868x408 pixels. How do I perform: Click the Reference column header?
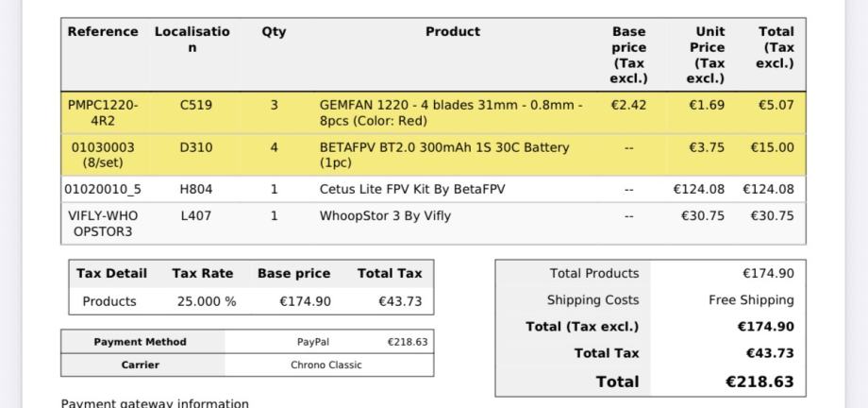[x=103, y=32]
